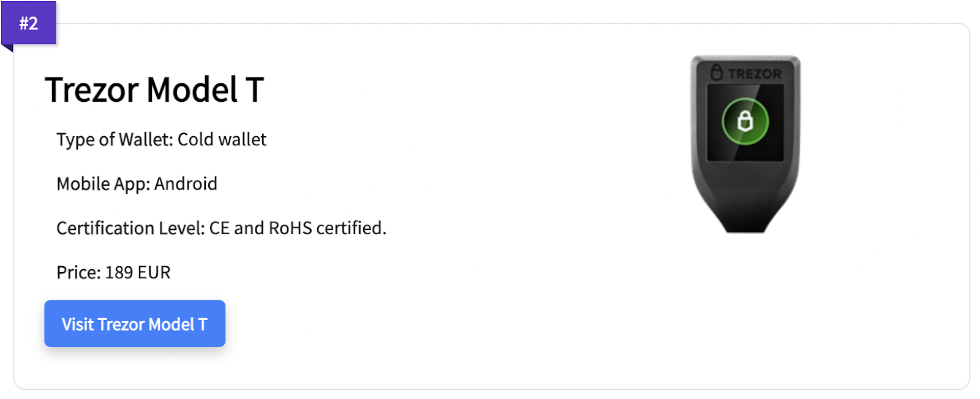
Task: Click the small padlock logo beside TREZOR wordmark
Action: pos(717,73)
